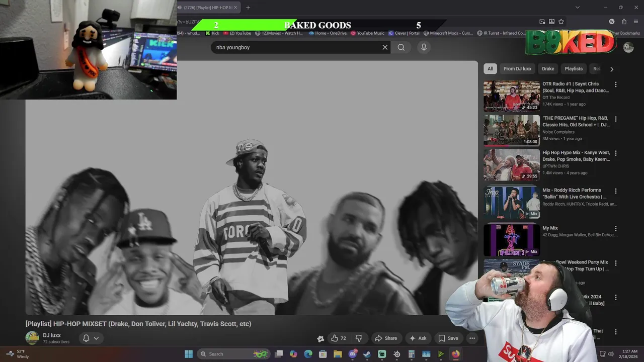Screen dimensions: 644x362
Task: Open the Windows Start menu
Action: 189,354
